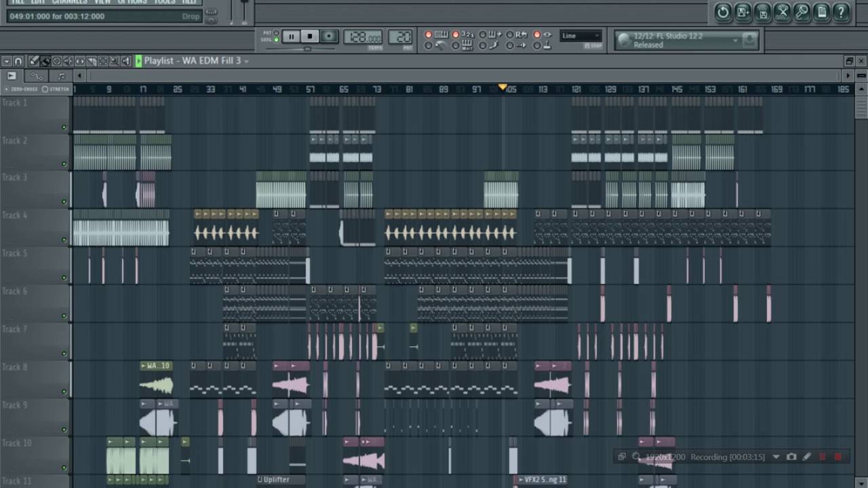Viewport: 868px width, 488px height.
Task: Open the Line snap dropdown
Action: (581, 36)
